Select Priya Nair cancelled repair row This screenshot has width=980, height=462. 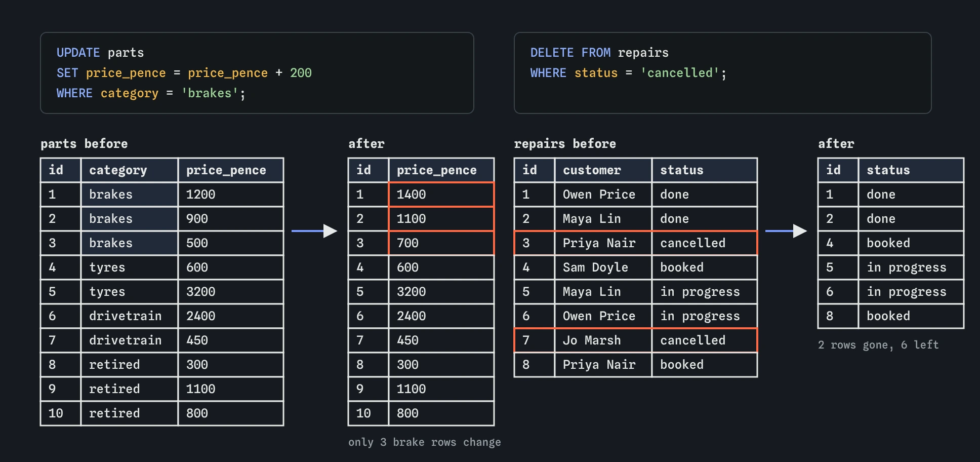(636, 243)
